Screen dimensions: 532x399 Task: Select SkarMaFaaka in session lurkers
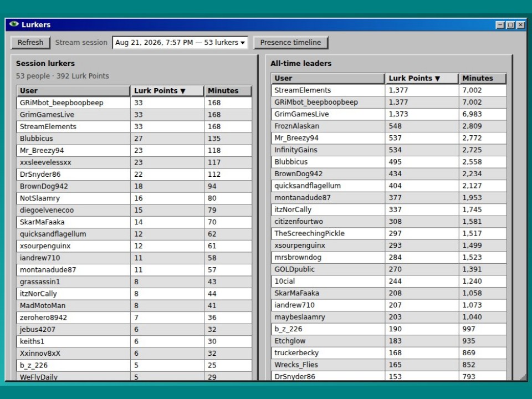coord(134,222)
